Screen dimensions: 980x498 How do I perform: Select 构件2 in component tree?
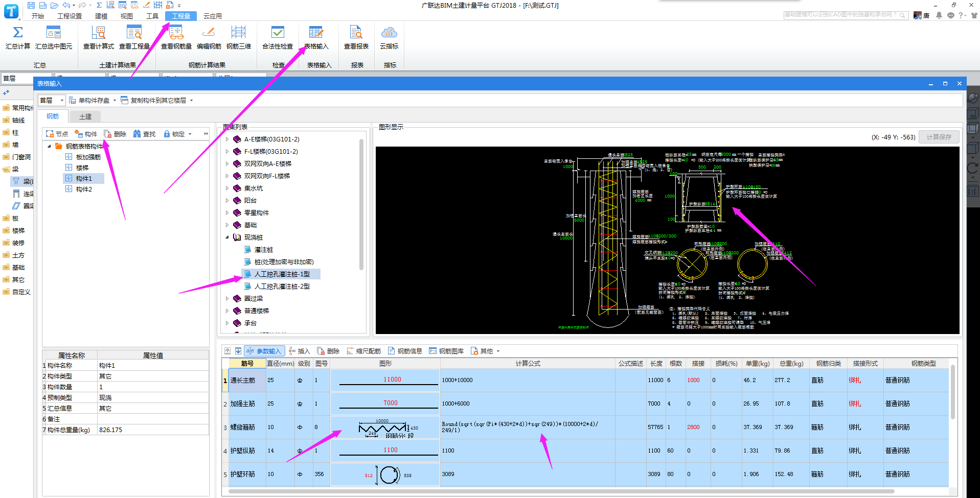pyautogui.click(x=84, y=189)
